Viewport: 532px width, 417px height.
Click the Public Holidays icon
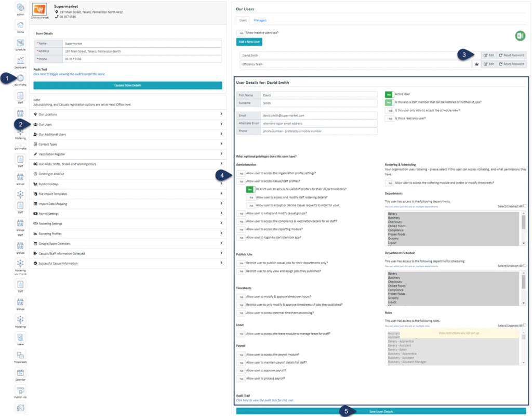pos(35,184)
